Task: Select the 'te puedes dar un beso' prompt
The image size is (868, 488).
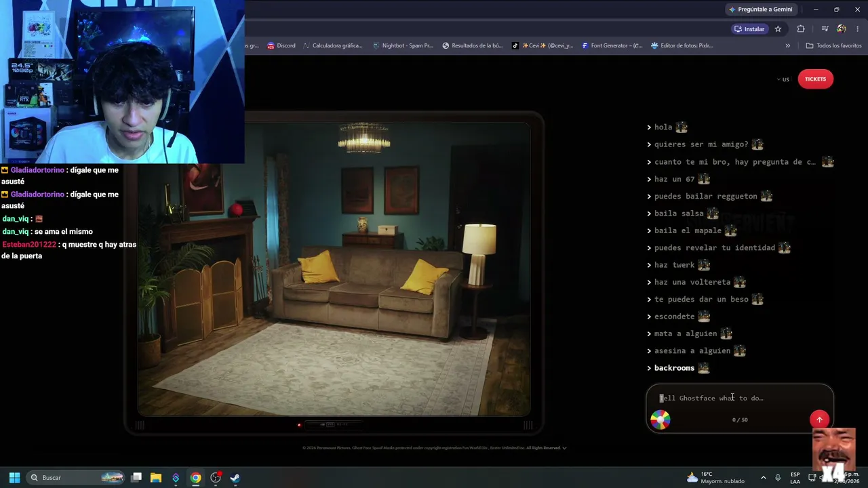Action: point(701,300)
